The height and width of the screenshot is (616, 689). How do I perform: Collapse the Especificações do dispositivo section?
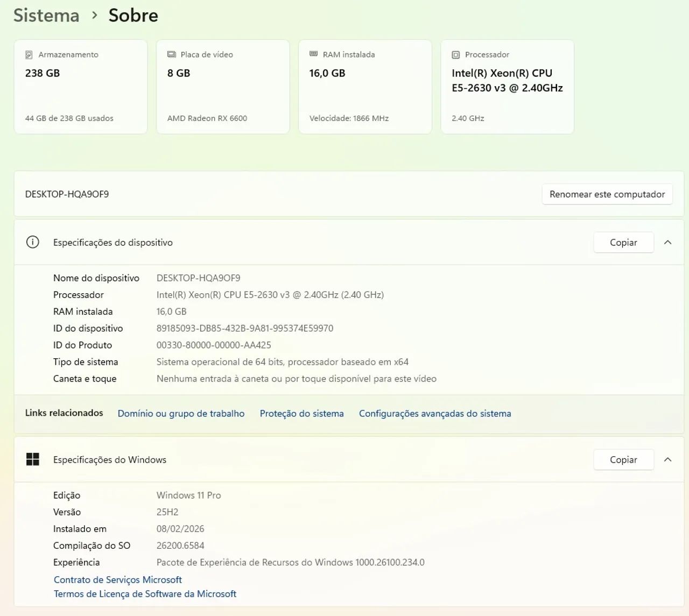point(667,243)
